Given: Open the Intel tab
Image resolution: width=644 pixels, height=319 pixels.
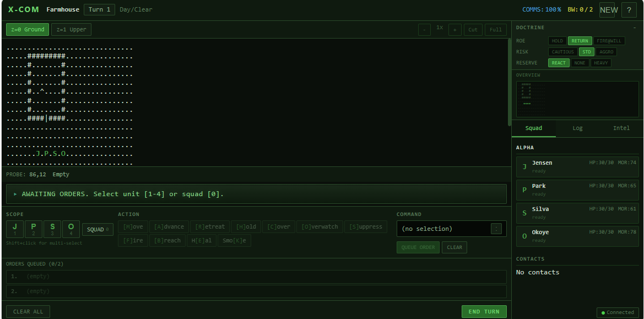Looking at the screenshot, I should (x=621, y=128).
